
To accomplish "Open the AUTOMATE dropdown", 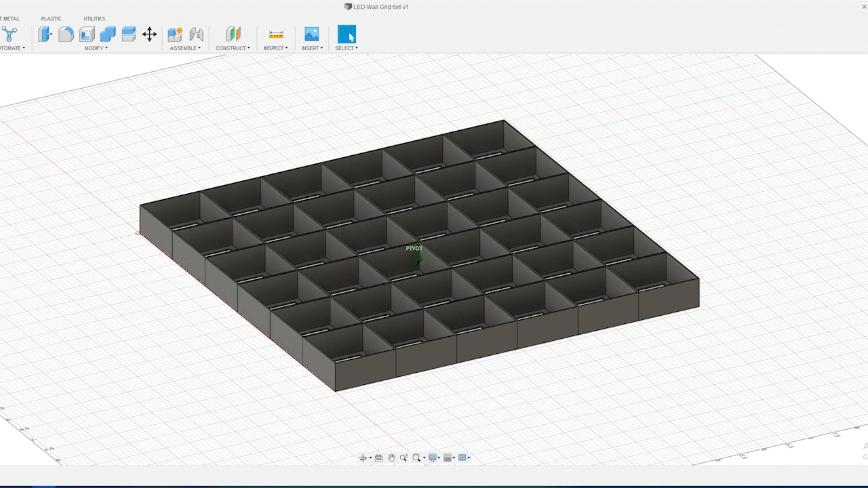I will click(x=11, y=47).
